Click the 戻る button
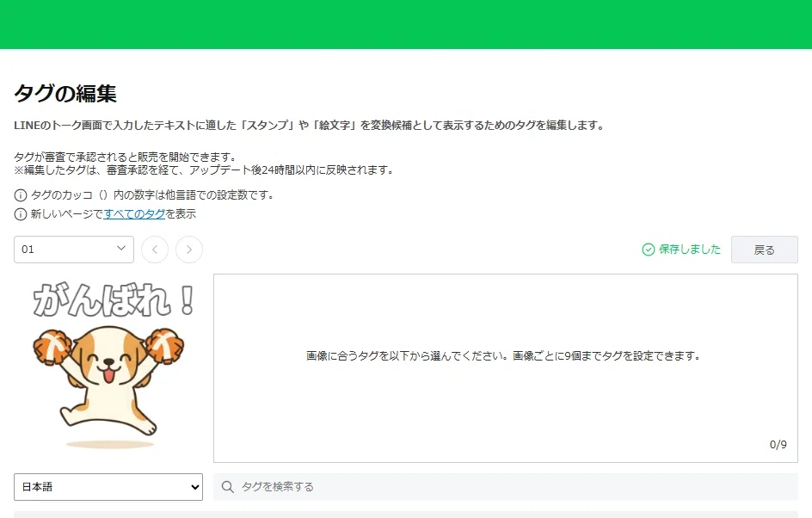Screen dimensions: 812x518 tap(765, 250)
